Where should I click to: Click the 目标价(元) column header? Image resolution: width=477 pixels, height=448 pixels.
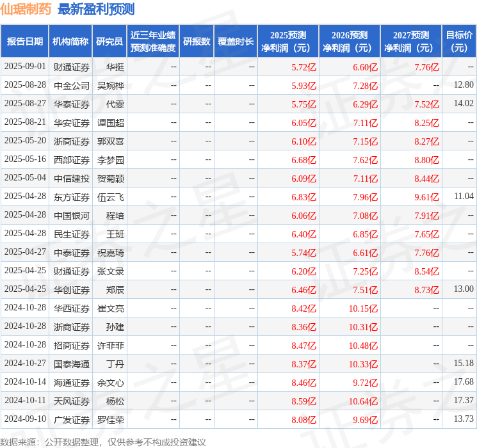(458, 42)
